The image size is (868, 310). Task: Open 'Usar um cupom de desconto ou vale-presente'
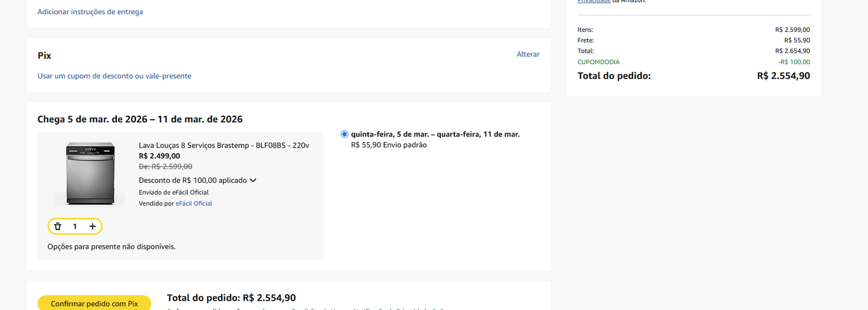(114, 76)
